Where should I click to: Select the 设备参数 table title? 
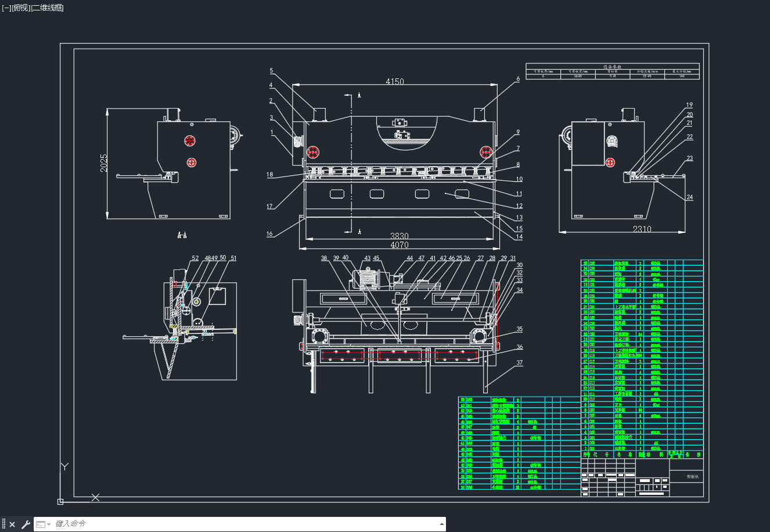[612, 67]
